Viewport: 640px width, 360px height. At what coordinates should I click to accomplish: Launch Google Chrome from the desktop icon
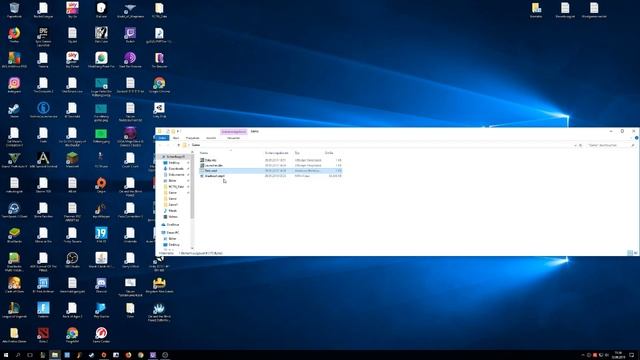tap(159, 85)
